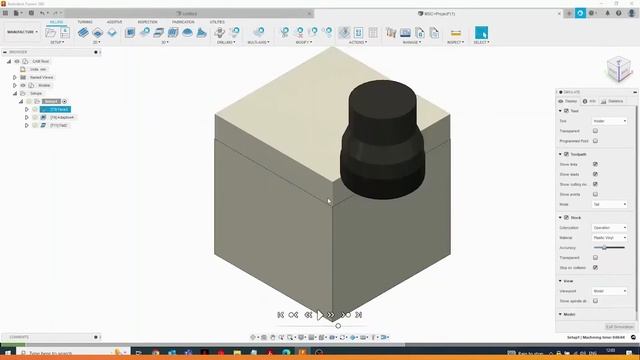Switch to the Inspection ribbon tab

147,22
